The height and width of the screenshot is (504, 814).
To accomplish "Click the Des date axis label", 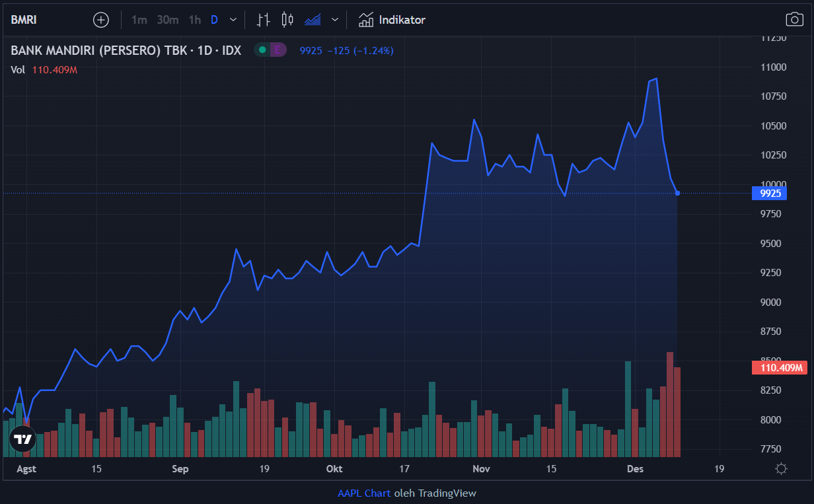I will tap(635, 469).
